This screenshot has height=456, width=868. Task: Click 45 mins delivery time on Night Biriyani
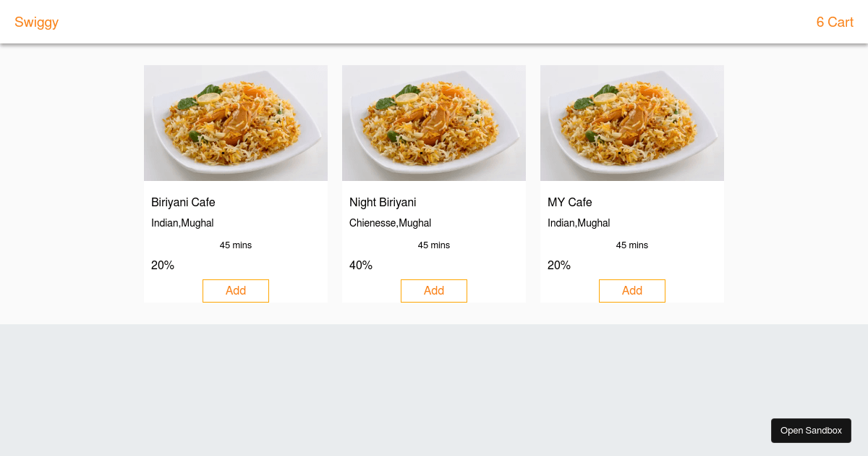click(433, 245)
